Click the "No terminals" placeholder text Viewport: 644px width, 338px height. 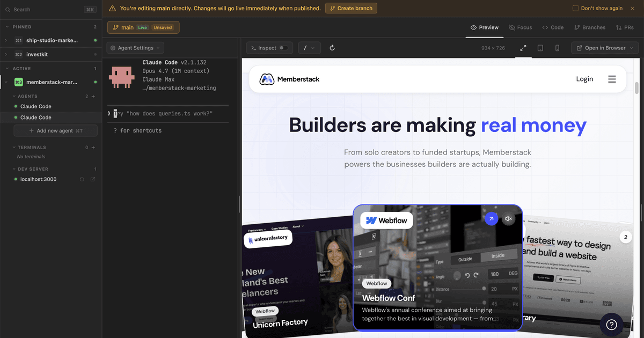tap(31, 157)
